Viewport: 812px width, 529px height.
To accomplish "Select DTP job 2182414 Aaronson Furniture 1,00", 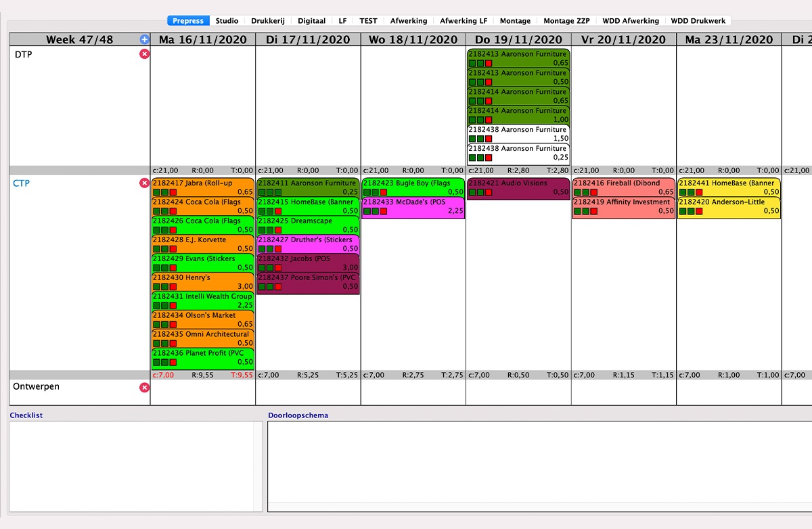I will (x=518, y=115).
